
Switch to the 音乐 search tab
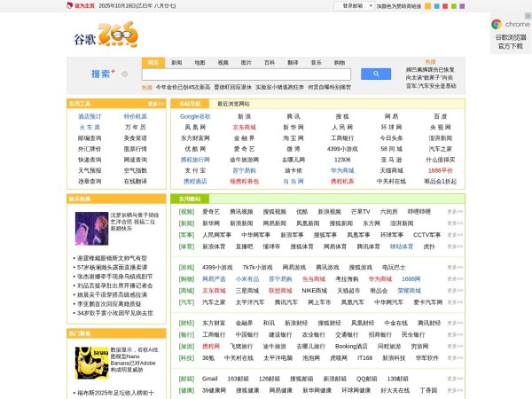point(316,62)
